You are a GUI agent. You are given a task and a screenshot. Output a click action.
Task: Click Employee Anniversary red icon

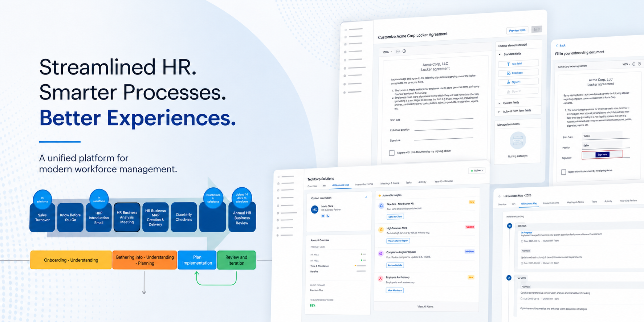[x=380, y=279]
